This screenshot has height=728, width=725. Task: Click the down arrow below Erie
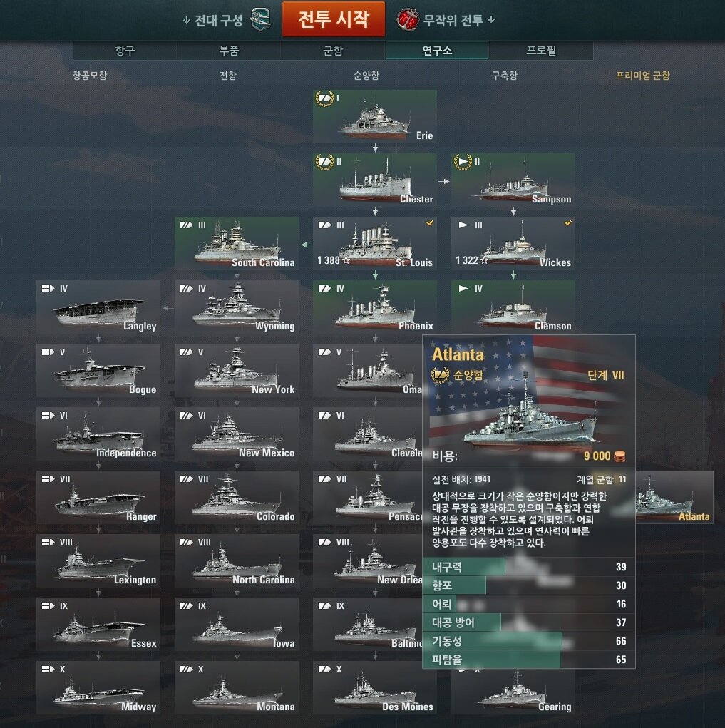pyautogui.click(x=375, y=148)
